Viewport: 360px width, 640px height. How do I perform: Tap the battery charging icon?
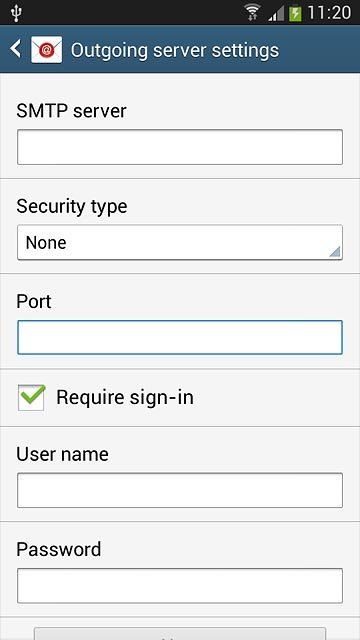[x=295, y=13]
